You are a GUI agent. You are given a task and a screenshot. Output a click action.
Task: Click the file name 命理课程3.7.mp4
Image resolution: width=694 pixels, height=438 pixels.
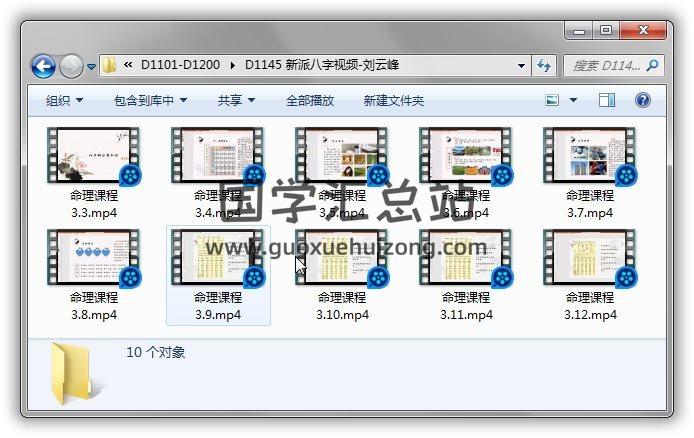pyautogui.click(x=590, y=204)
